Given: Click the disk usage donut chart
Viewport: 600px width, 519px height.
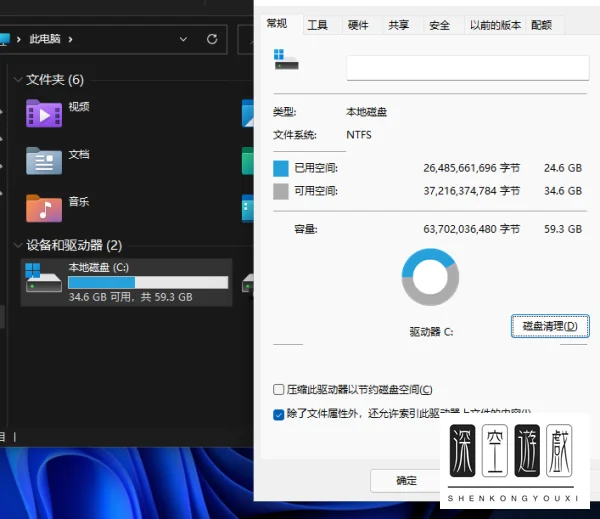Looking at the screenshot, I should (430, 277).
